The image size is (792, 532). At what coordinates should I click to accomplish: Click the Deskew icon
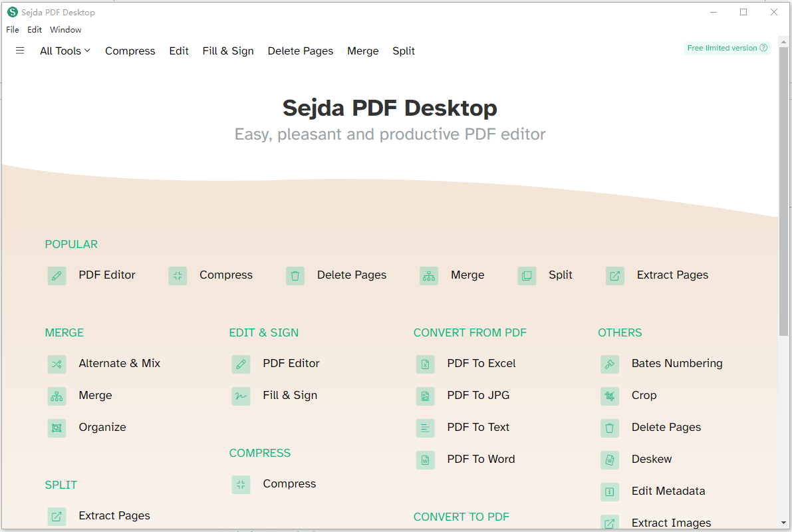[x=610, y=460]
